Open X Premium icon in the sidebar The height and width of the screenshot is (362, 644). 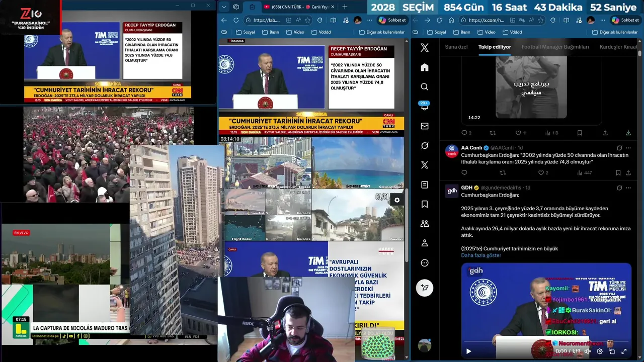pos(425,165)
